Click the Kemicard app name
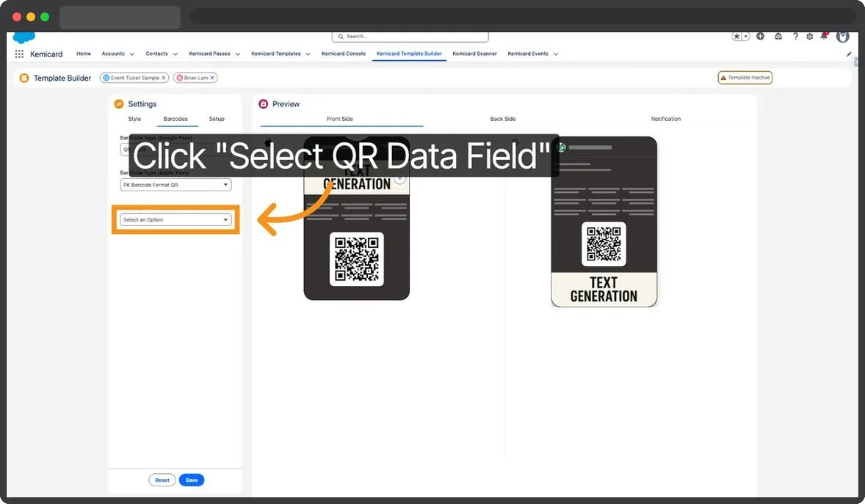Screen dimensions: 865x504 (x=46, y=54)
